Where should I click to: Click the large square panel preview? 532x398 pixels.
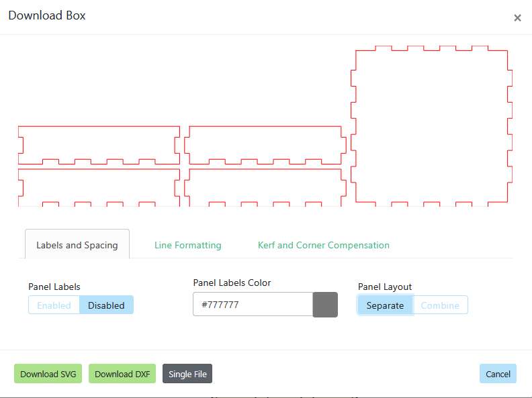[x=431, y=126]
